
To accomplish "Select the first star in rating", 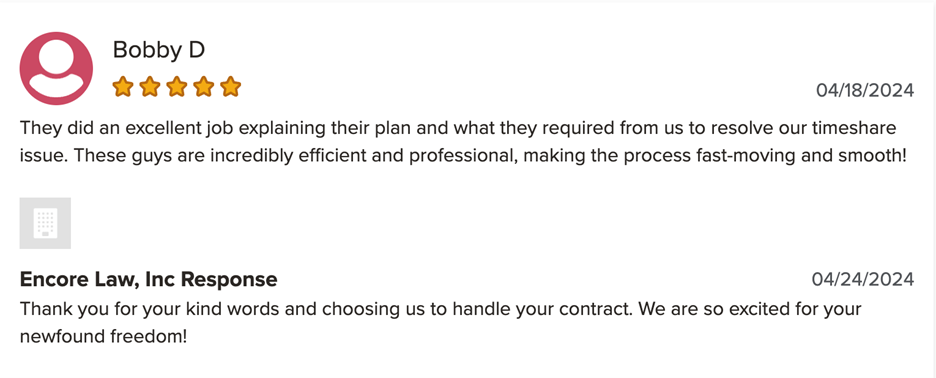I will (x=122, y=87).
